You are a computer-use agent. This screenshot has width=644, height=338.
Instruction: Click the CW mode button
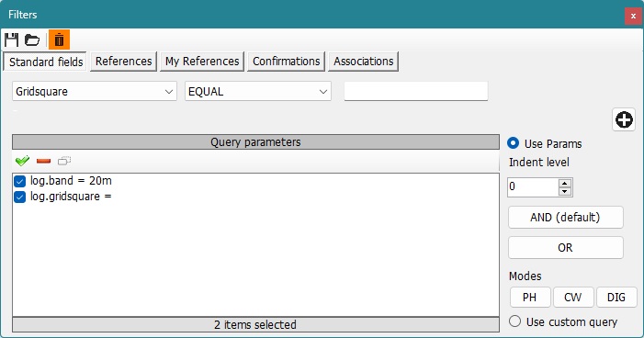coord(573,297)
